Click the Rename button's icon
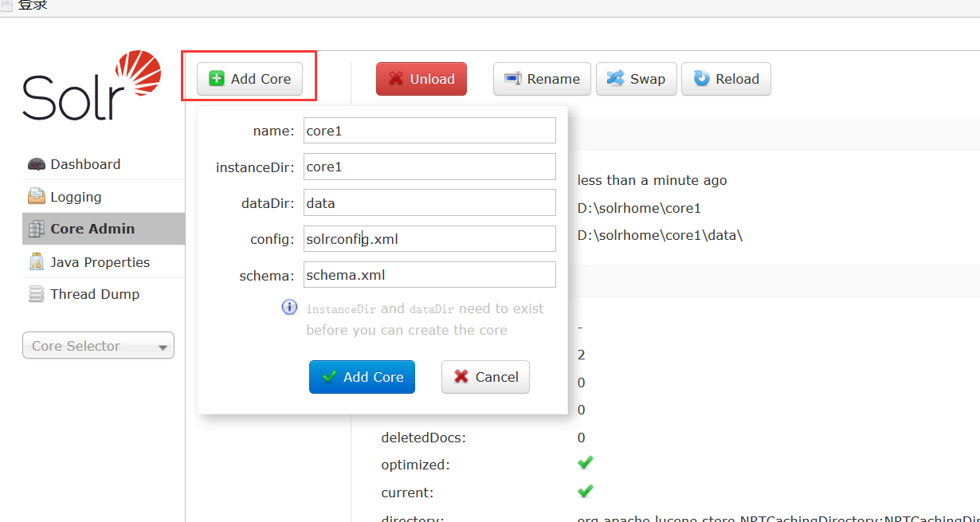Image resolution: width=980 pixels, height=522 pixels. pyautogui.click(x=513, y=78)
